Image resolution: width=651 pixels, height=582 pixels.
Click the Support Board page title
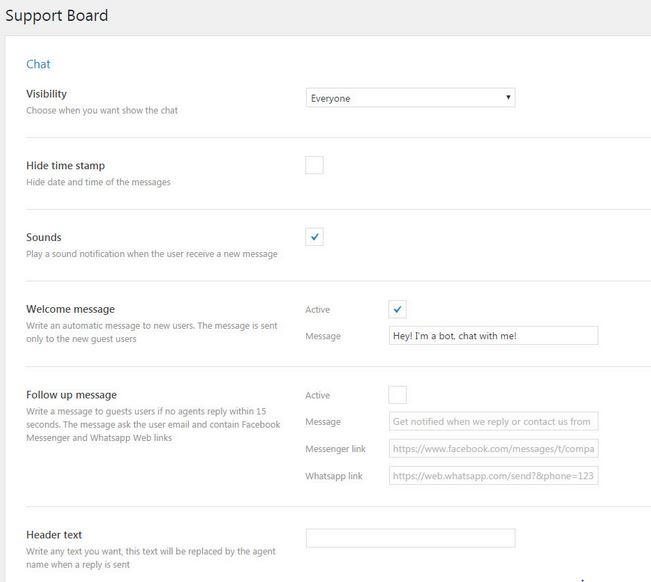tap(57, 16)
